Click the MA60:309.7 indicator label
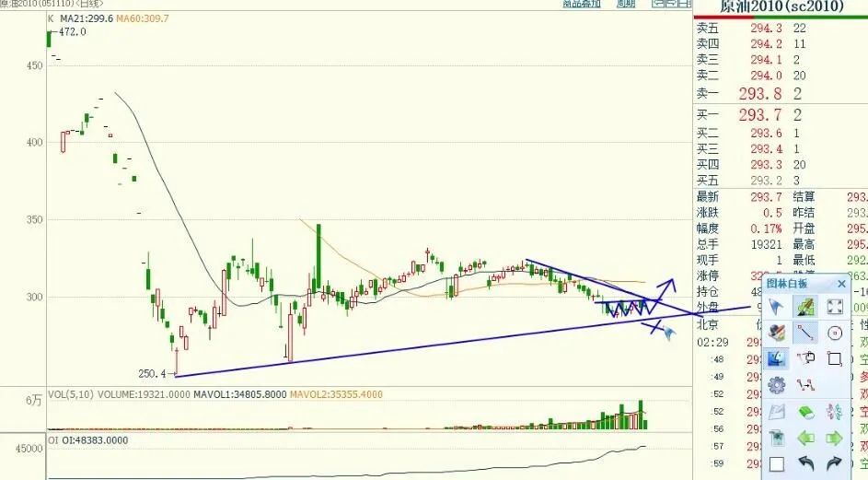The width and height of the screenshot is (868, 480). coord(143,18)
